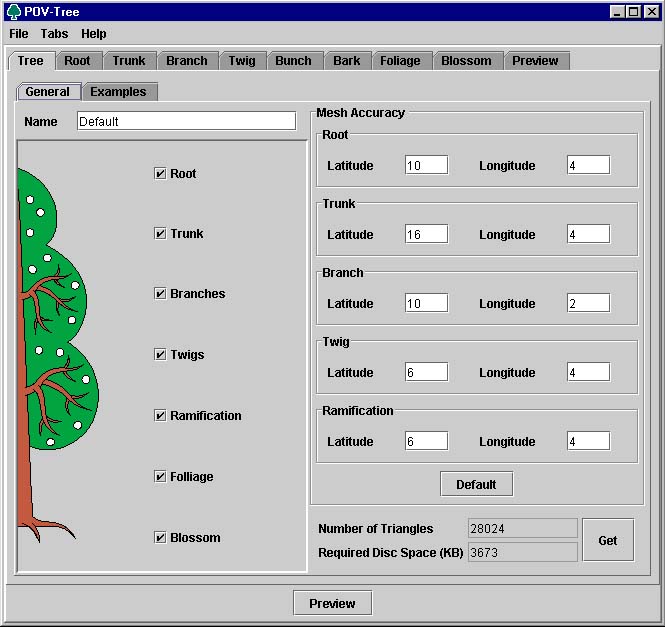Toggle the Twigs checkbox
Viewport: 665px width, 627px height.
(x=160, y=354)
